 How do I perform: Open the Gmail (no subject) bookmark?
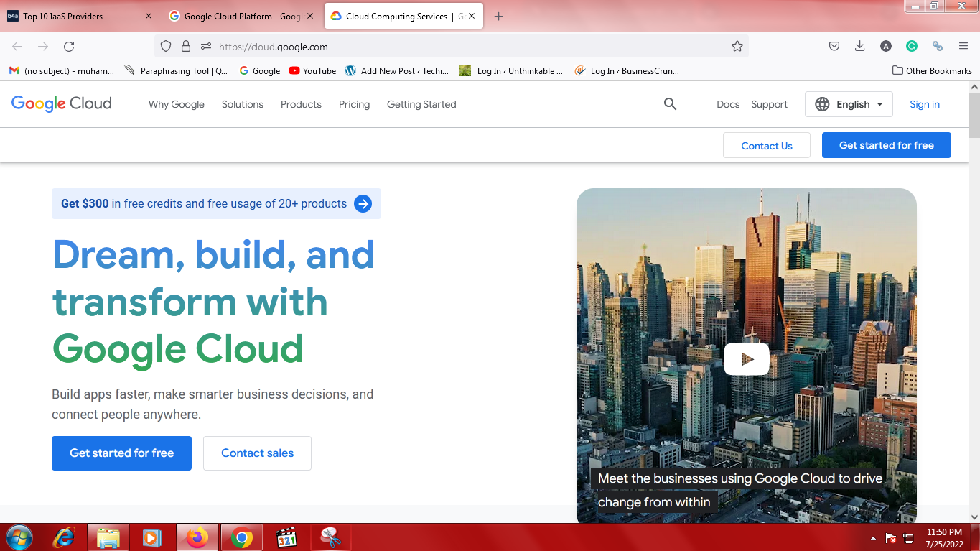click(x=61, y=70)
